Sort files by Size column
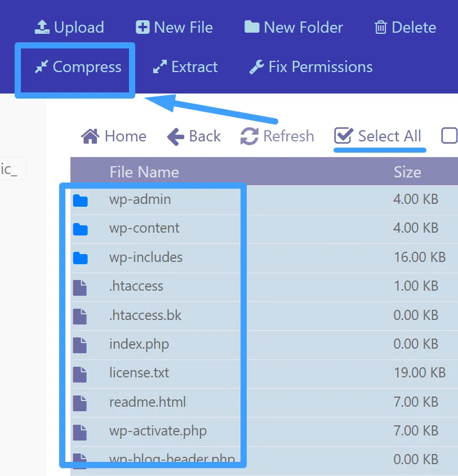Viewport: 458px width, 476px height. 407,172
